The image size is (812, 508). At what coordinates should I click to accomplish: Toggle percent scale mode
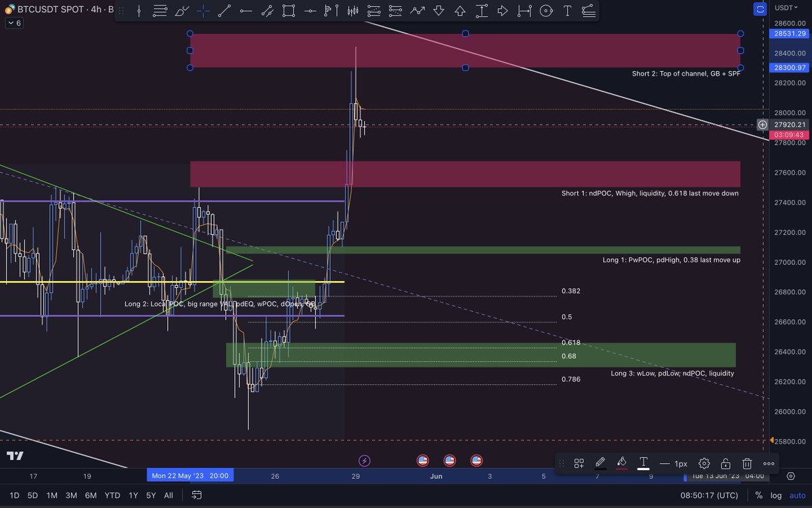[x=759, y=495]
